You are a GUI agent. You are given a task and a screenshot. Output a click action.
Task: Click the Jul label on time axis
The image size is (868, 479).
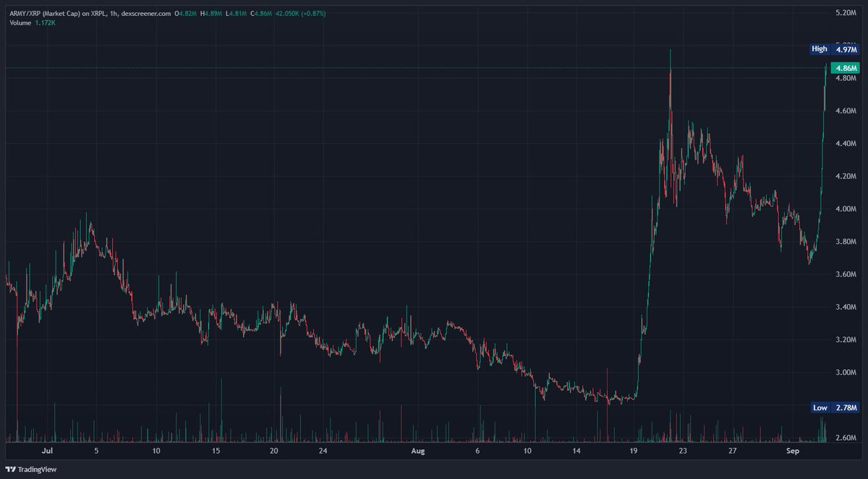[47, 450]
